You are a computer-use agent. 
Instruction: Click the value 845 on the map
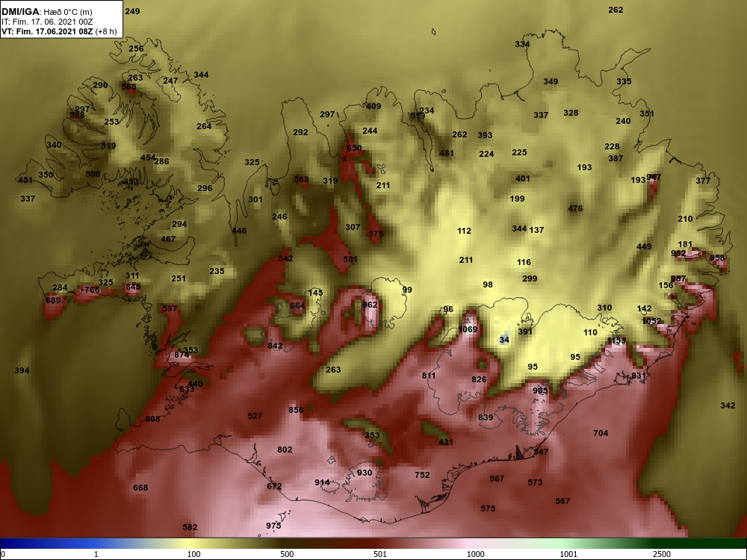click(x=133, y=287)
